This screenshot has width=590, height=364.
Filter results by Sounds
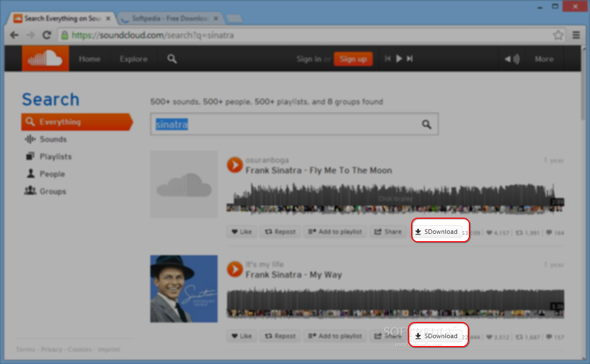(x=46, y=139)
